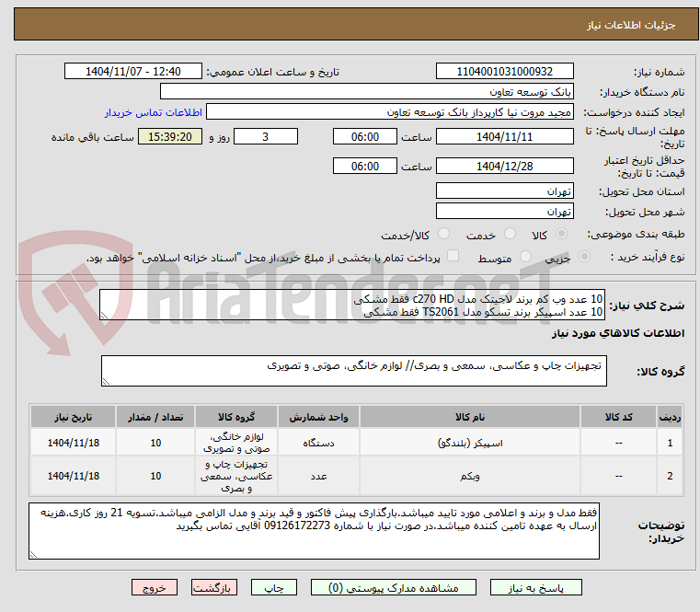Click the تاریخ نیاز column header
This screenshot has height=612, width=700.
(74, 417)
